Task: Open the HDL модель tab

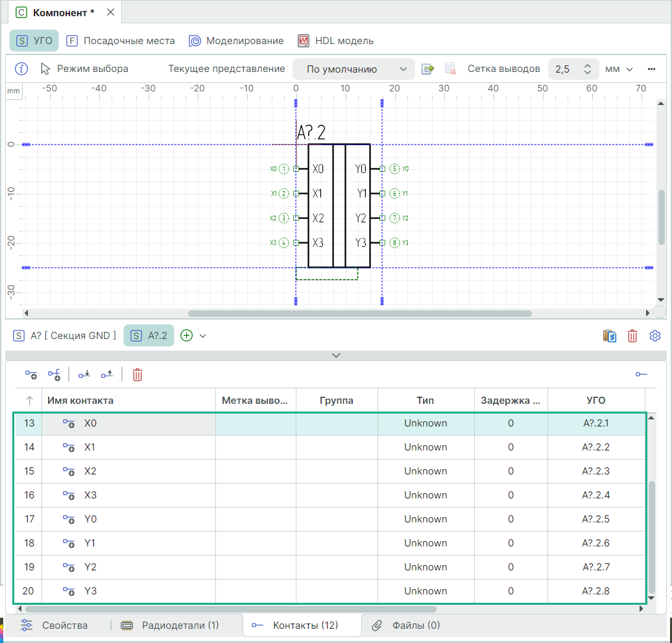Action: (336, 41)
